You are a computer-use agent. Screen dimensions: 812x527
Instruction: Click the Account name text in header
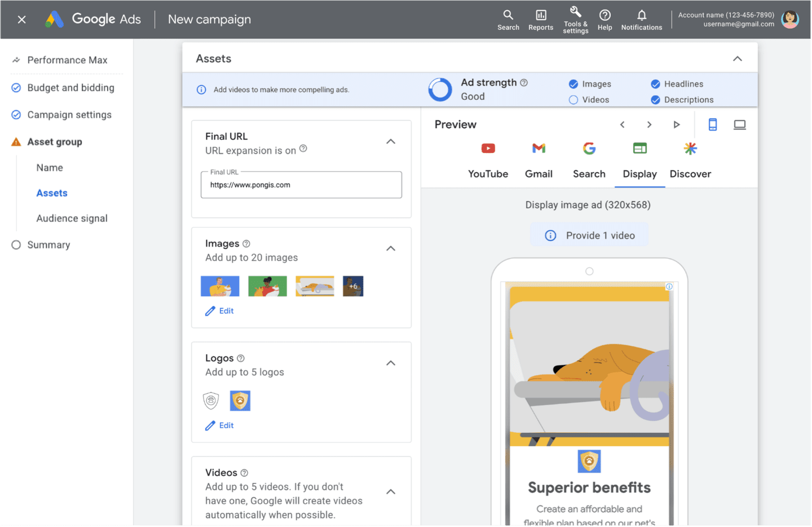726,15
